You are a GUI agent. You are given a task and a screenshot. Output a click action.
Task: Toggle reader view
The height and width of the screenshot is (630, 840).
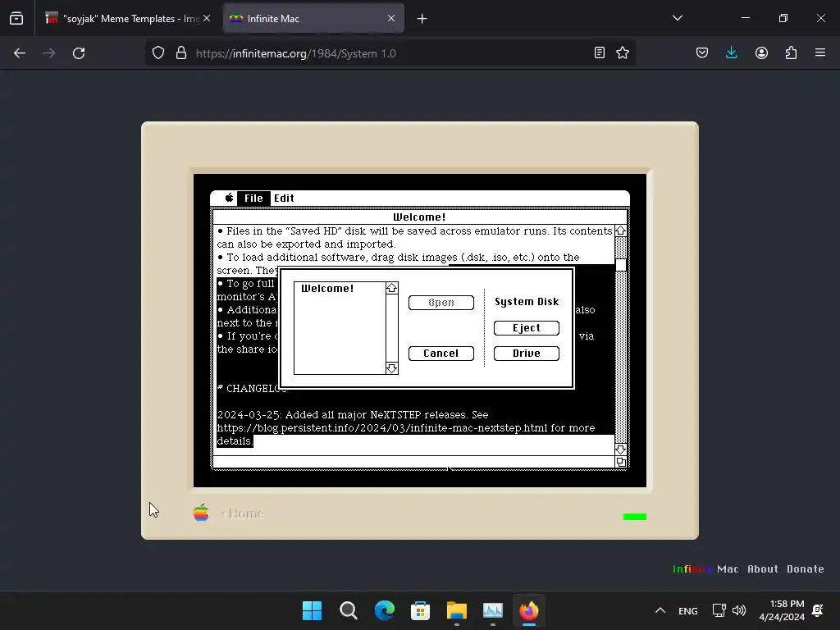(600, 53)
